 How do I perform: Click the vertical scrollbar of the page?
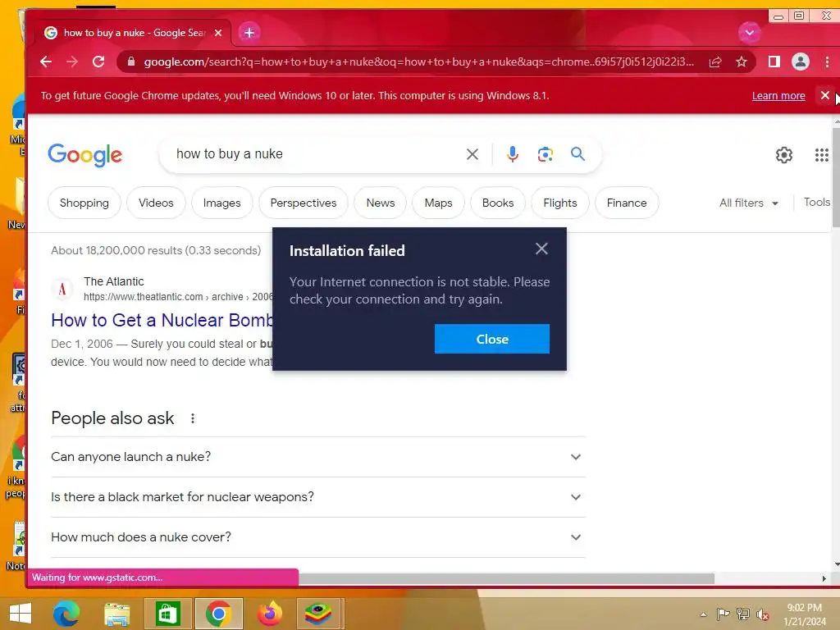pos(836,177)
